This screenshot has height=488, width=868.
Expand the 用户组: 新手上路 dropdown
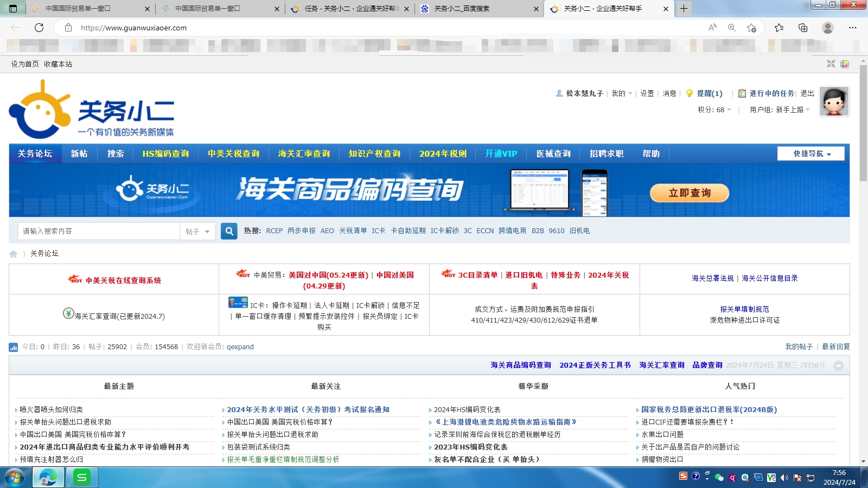tap(780, 110)
